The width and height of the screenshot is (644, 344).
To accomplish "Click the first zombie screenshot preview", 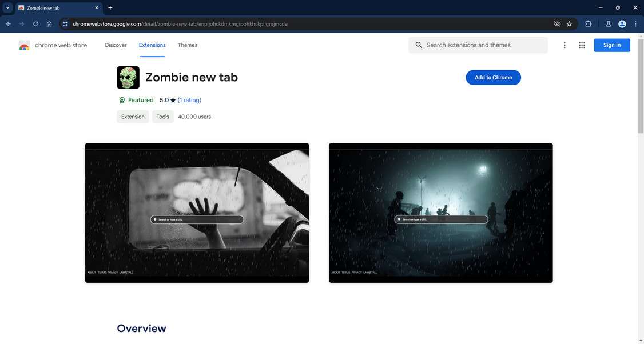I will 197,213.
